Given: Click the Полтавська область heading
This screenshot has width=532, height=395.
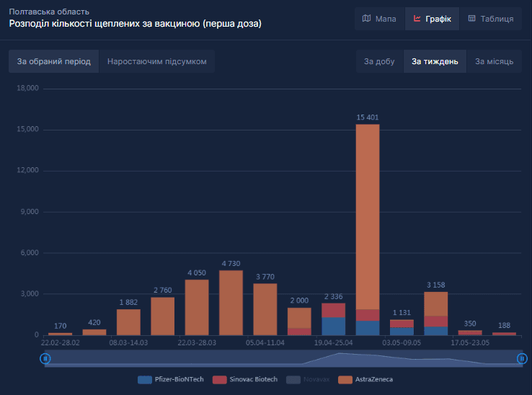Looking at the screenshot, I should pos(49,12).
